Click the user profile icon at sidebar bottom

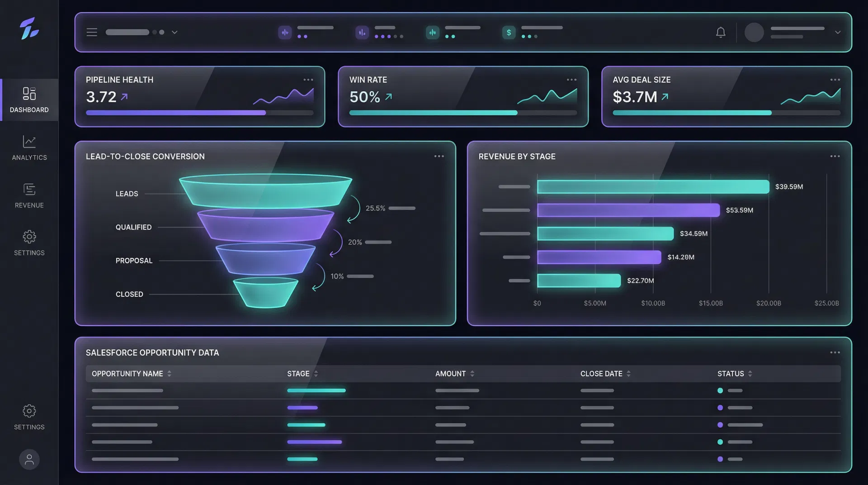(x=29, y=459)
